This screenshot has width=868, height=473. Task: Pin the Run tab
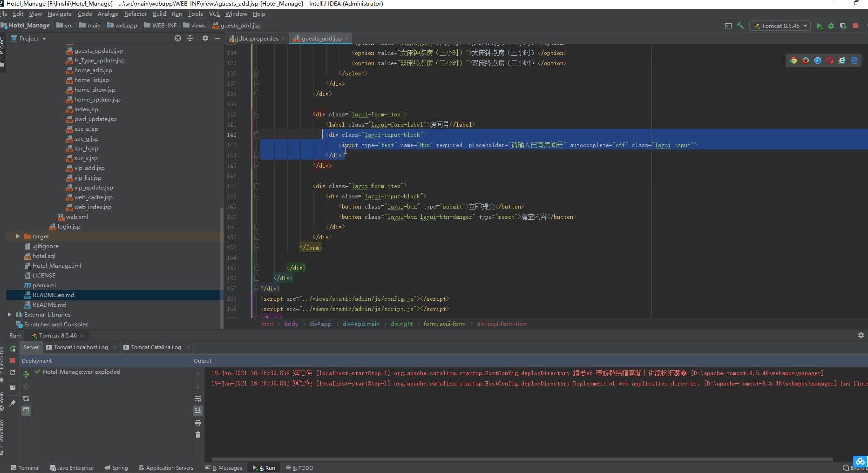[x=13, y=403]
